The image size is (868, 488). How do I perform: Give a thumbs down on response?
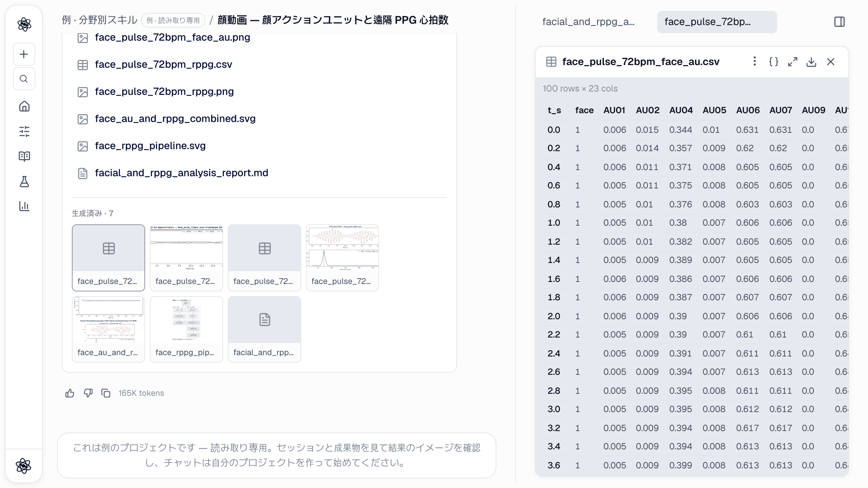[x=88, y=393]
